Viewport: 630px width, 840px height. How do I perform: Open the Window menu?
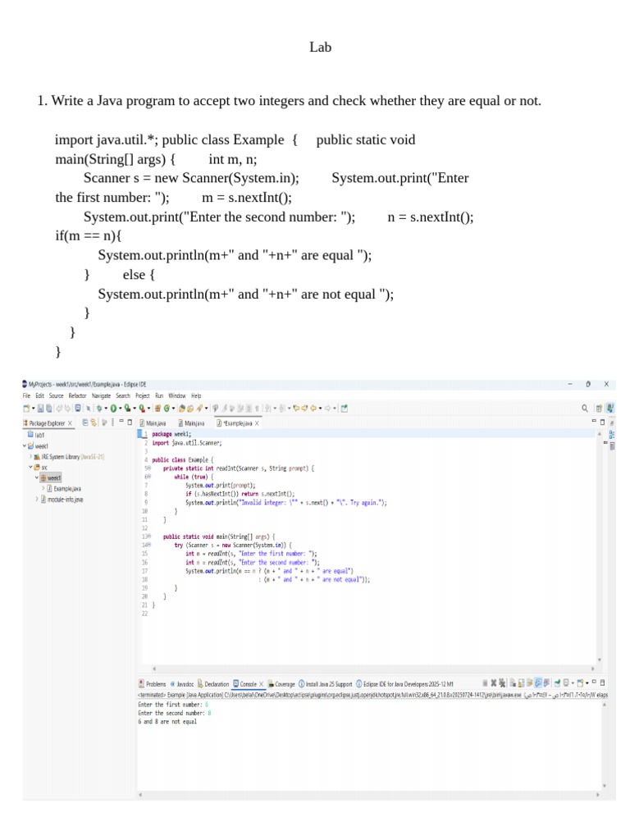click(x=177, y=396)
